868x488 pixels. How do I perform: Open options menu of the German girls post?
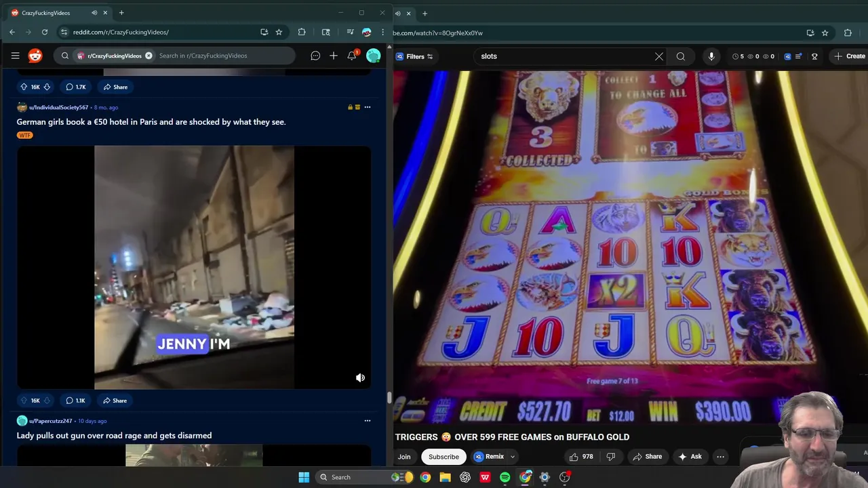pyautogui.click(x=368, y=107)
